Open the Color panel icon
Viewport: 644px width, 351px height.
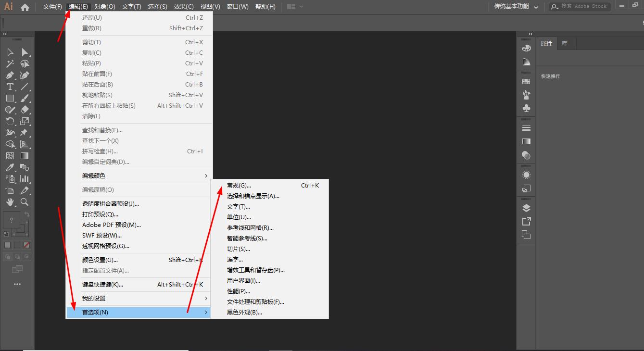tap(526, 48)
